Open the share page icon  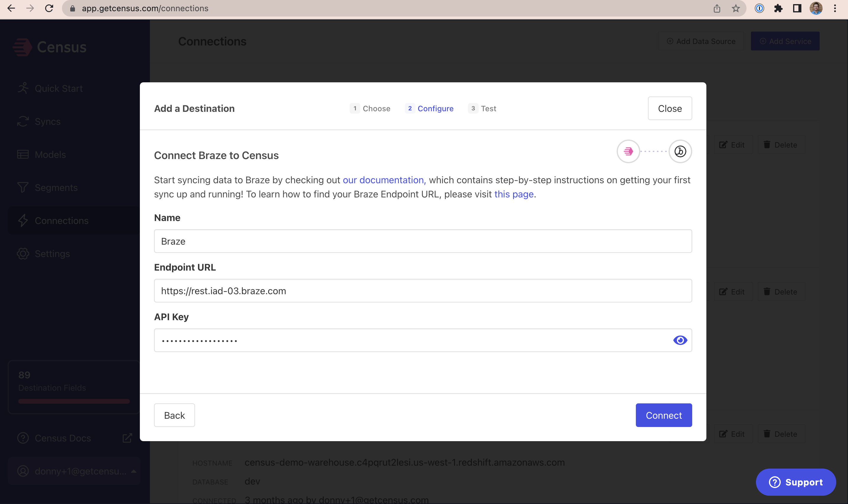[x=717, y=9]
